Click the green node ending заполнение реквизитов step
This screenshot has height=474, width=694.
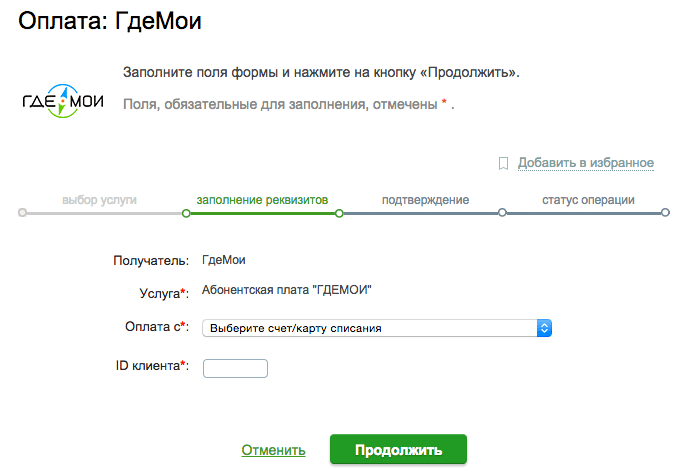[x=339, y=213]
